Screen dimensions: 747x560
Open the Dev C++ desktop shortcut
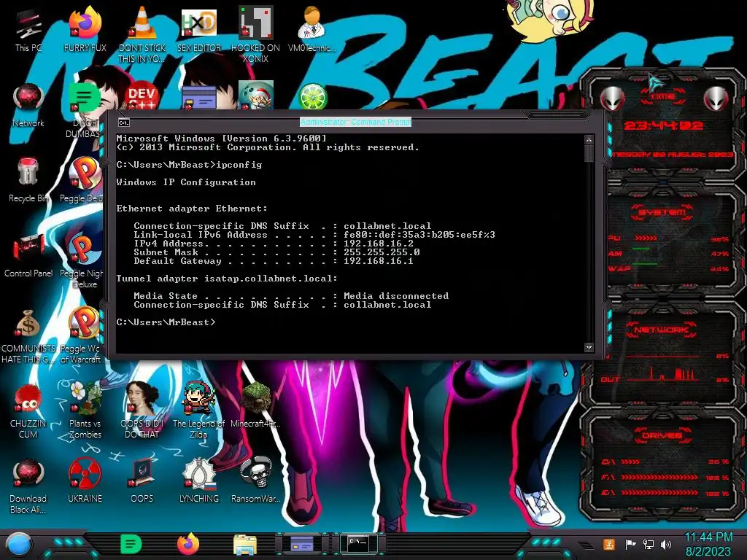142,97
